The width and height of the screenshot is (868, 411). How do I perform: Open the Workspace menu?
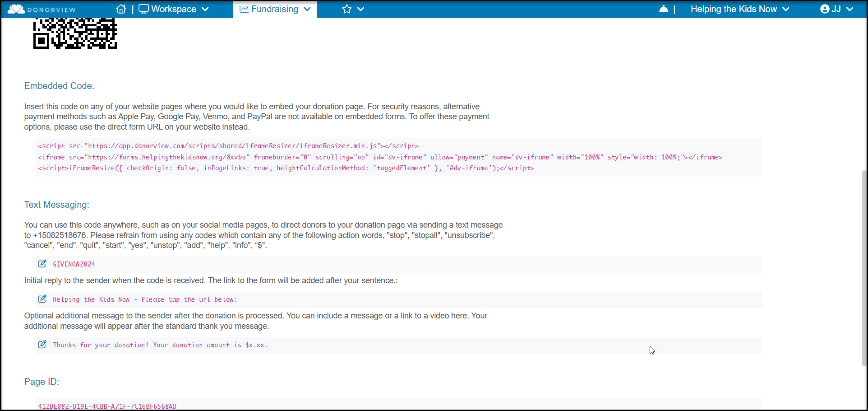click(174, 9)
